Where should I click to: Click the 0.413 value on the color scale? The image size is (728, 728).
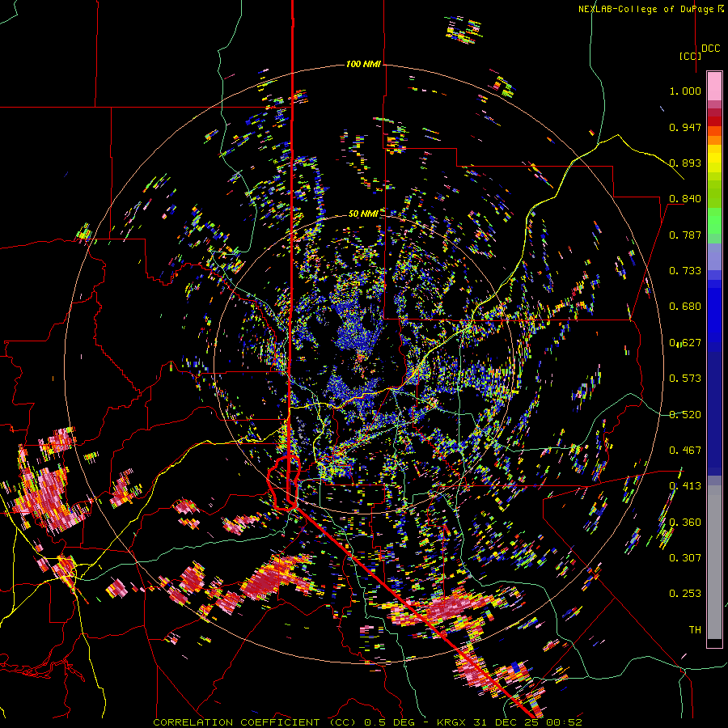tap(685, 486)
